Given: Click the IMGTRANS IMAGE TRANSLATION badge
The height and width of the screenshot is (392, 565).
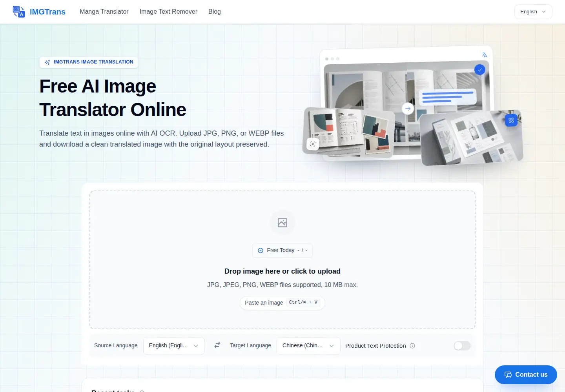Looking at the screenshot, I should coord(89,62).
